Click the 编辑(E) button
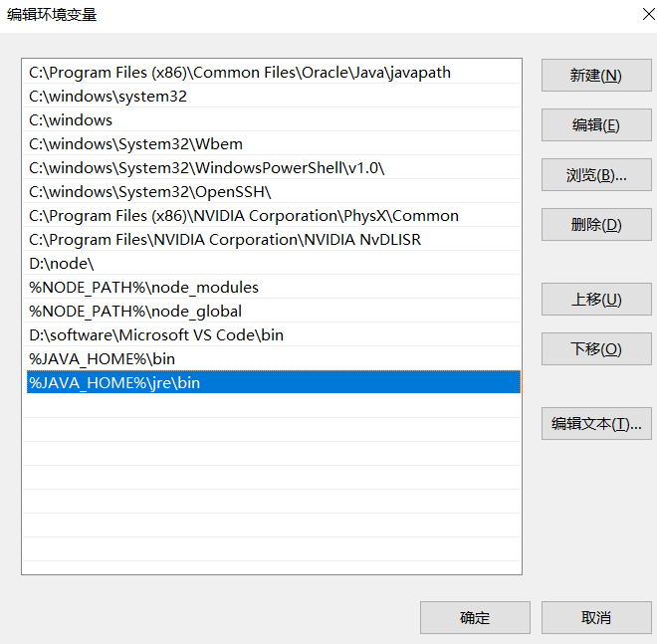The height and width of the screenshot is (644, 657). [x=596, y=125]
